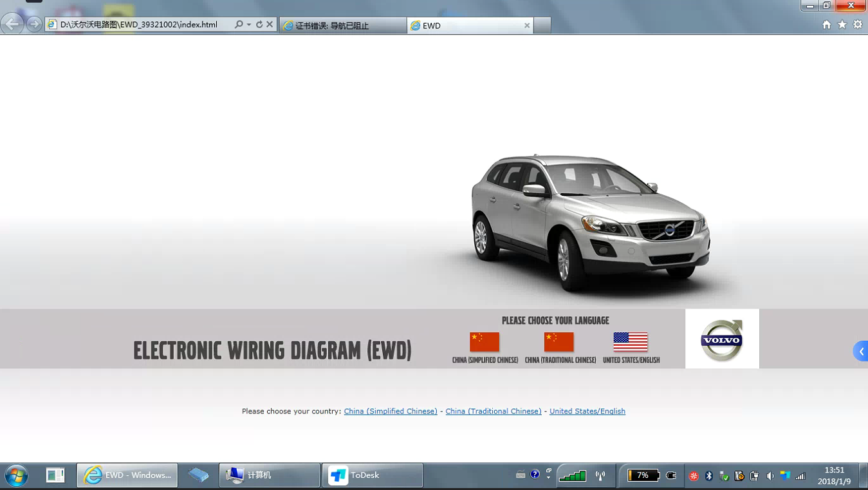
Task: Click the browser Forward arrow button
Action: pos(34,24)
